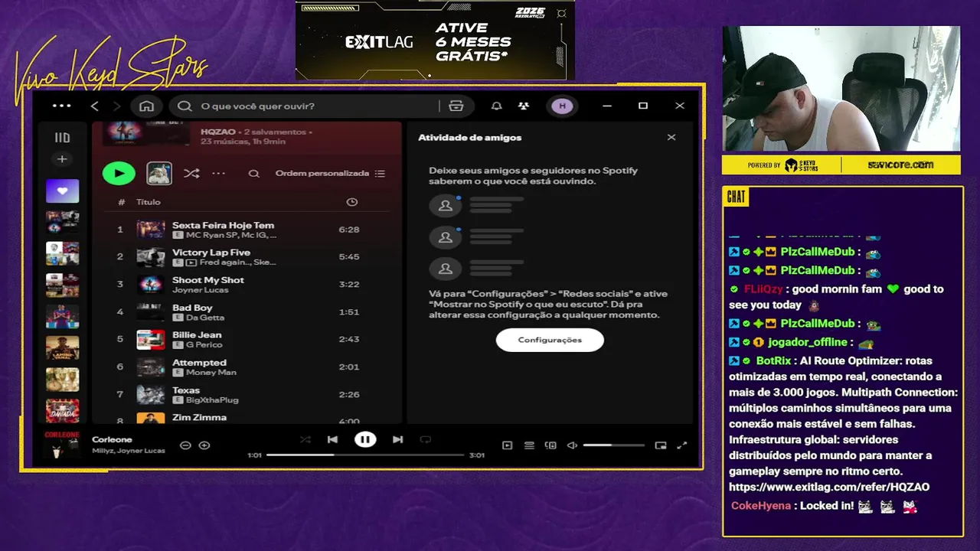Connect to a device
980x551 pixels.
click(550, 445)
